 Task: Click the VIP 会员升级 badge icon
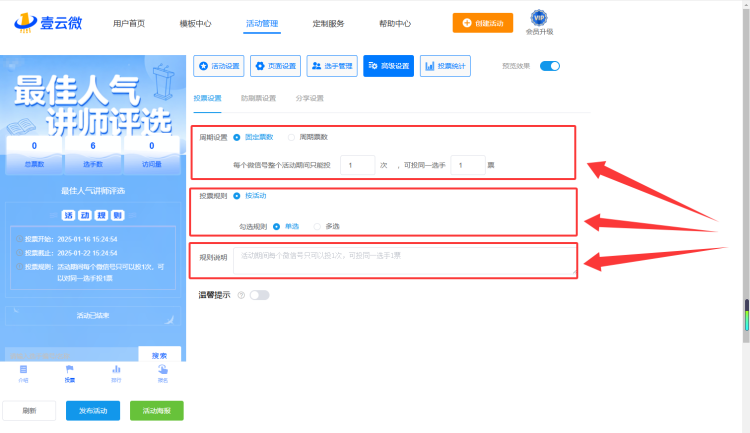click(x=539, y=18)
